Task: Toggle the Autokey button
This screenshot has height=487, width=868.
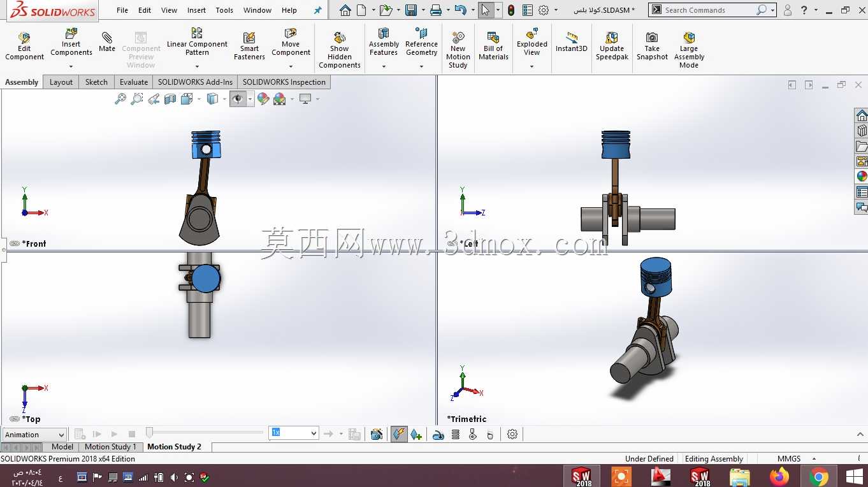Action: coord(399,434)
